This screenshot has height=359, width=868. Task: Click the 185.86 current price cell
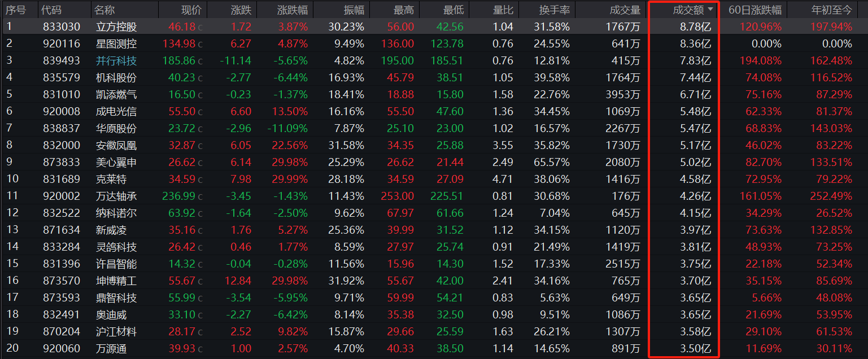click(178, 60)
